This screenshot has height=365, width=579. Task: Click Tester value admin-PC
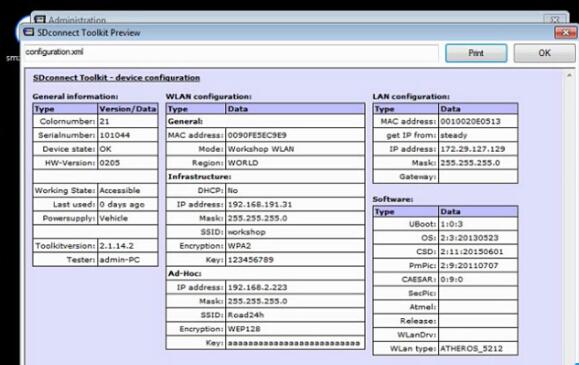119,260
